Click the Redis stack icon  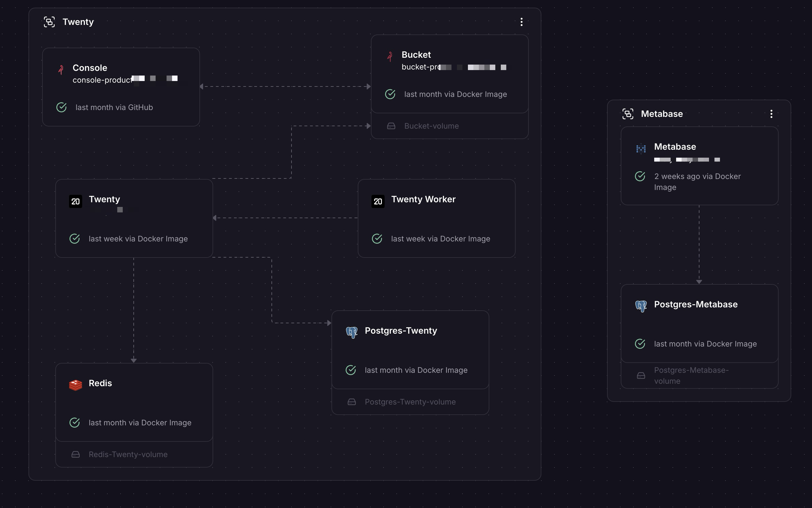pyautogui.click(x=75, y=385)
